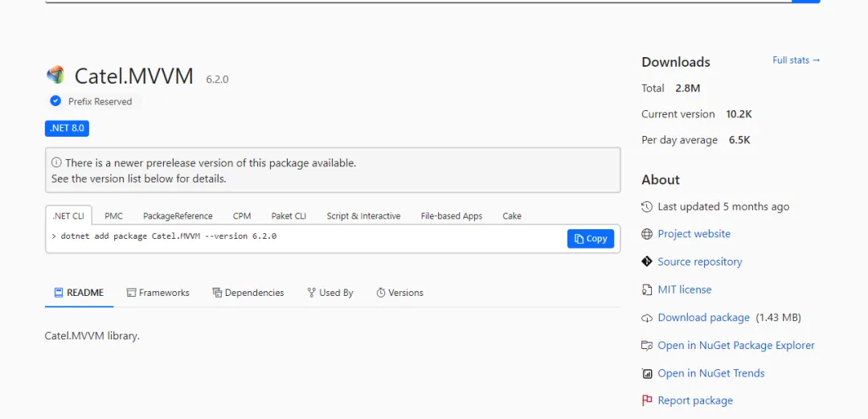Click the 6.2.0 version number beside the title
Viewport: 868px width, 419px height.
click(217, 80)
